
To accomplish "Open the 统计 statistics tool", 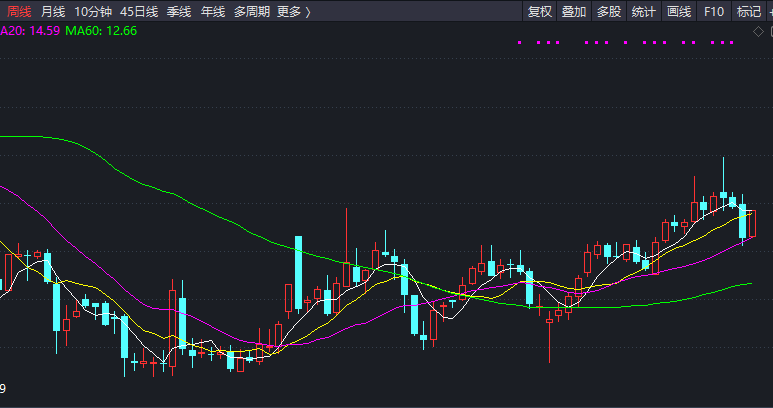I will [x=644, y=11].
